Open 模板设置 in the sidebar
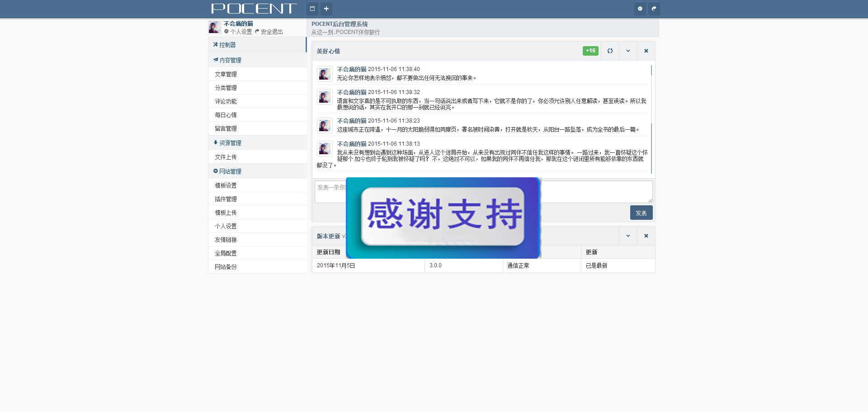868x412 pixels. pos(257,185)
